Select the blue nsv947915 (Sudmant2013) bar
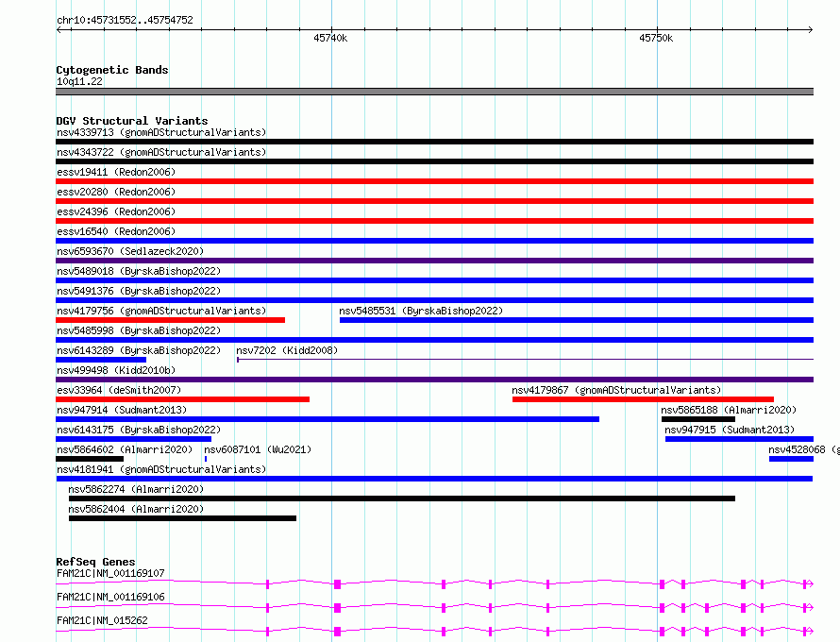840x642 pixels. 739,439
